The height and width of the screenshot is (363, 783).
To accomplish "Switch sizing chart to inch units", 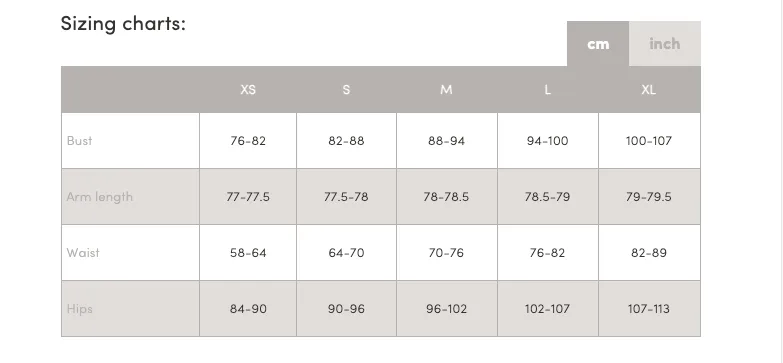I will [665, 43].
